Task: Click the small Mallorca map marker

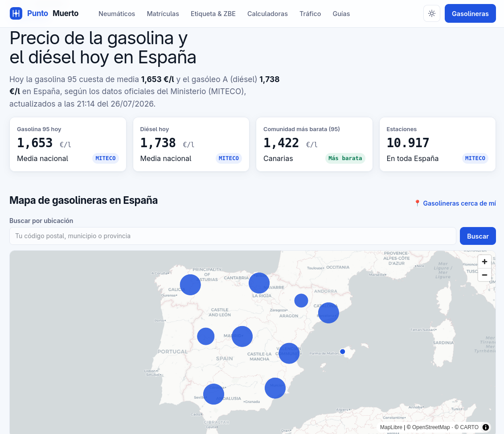Action: point(343,351)
